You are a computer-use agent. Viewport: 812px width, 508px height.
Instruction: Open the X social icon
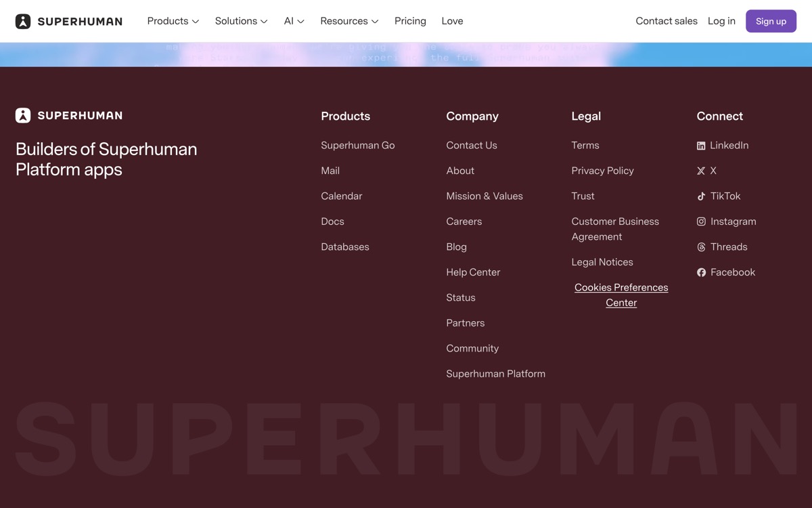click(x=701, y=171)
